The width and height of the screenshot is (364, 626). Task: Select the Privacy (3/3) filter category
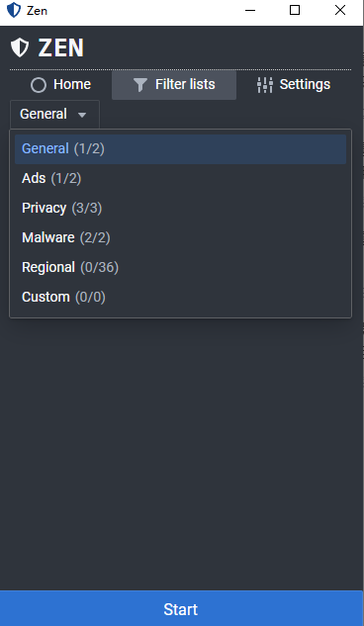[x=180, y=208]
